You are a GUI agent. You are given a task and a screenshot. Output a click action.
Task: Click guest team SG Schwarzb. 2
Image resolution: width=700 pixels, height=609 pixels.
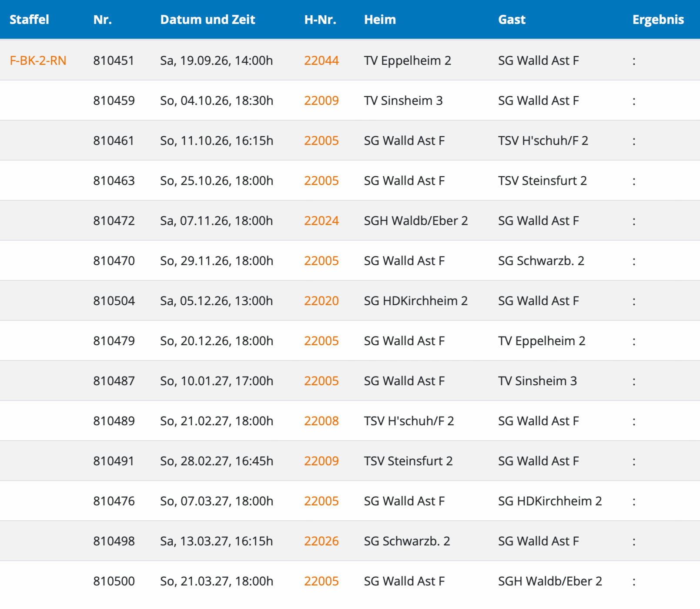click(x=541, y=261)
